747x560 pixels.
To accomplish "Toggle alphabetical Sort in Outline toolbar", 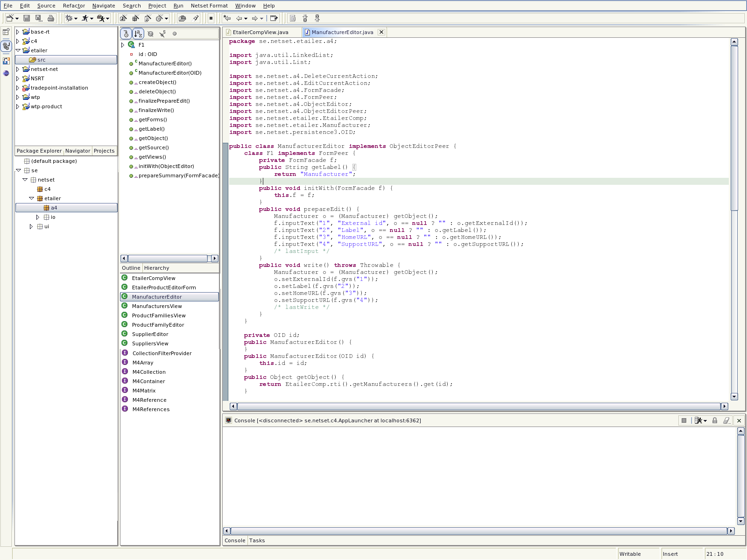I will coord(138,34).
